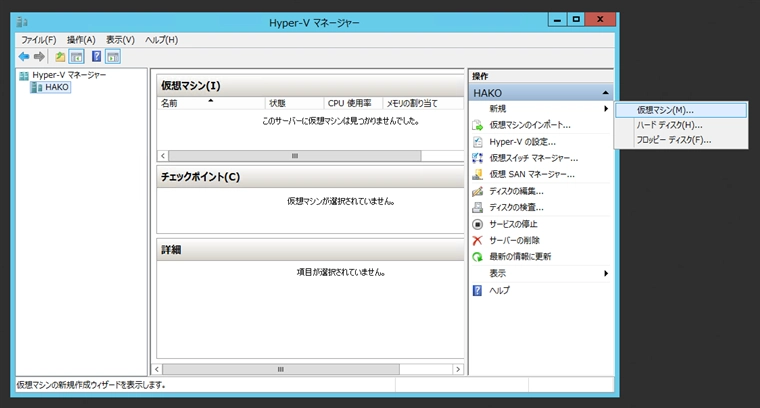760x408 pixels.
Task: Click the CPU 使用率 column header
Action: 353,103
